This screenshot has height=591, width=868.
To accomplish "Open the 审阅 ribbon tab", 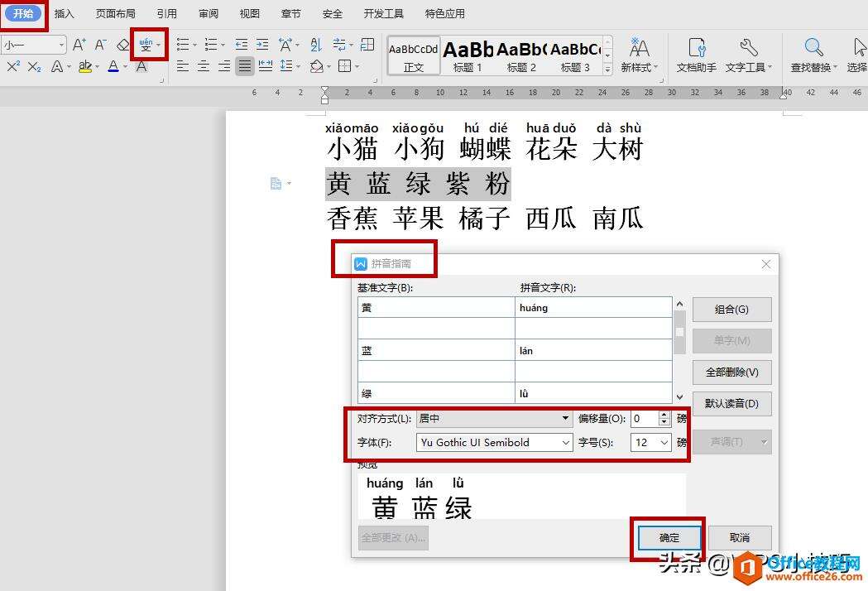I will click(208, 13).
